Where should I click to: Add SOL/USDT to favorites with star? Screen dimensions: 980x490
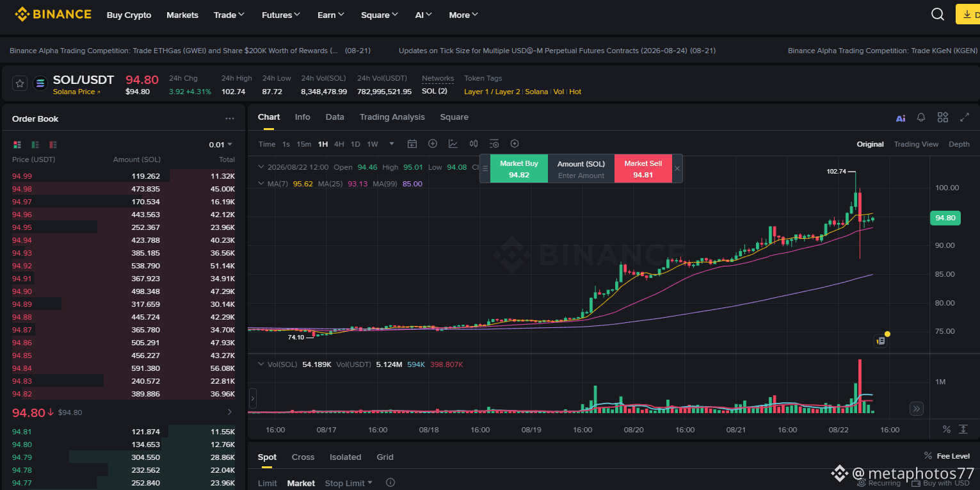20,83
